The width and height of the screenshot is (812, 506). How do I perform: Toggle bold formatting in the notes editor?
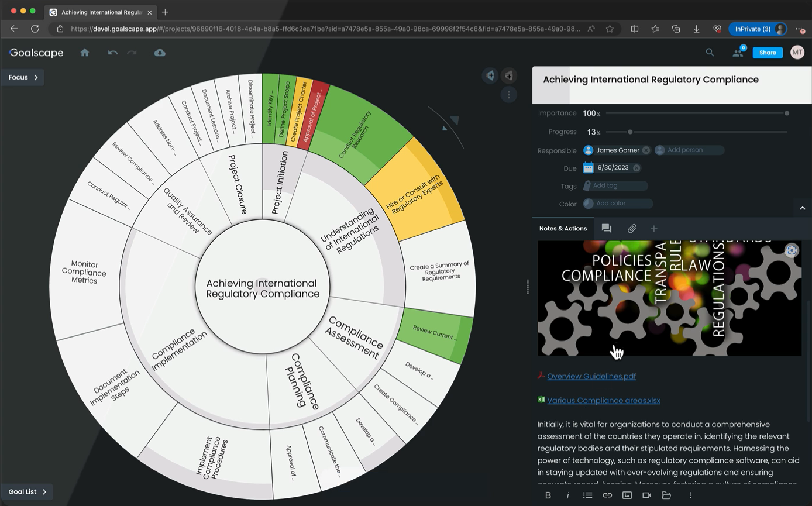(548, 495)
